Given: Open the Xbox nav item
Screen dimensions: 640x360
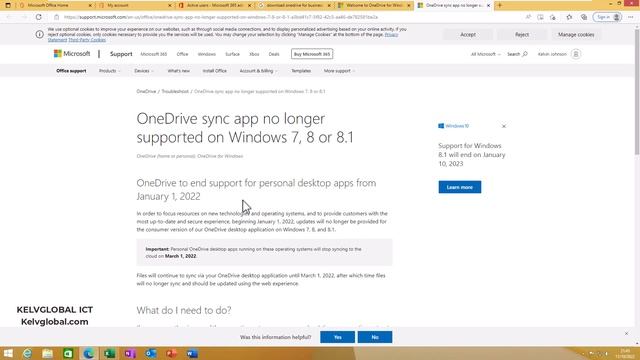Looking at the screenshot, I should coord(254,54).
